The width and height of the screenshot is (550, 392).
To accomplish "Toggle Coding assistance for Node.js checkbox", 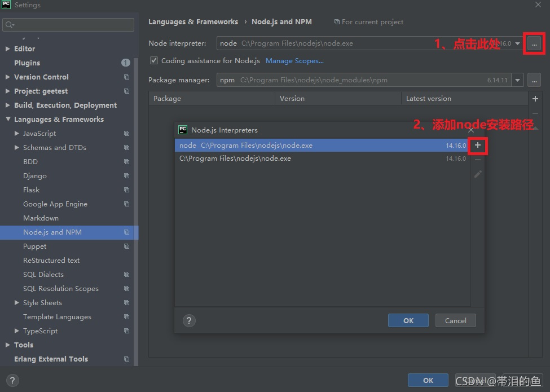I will (153, 60).
